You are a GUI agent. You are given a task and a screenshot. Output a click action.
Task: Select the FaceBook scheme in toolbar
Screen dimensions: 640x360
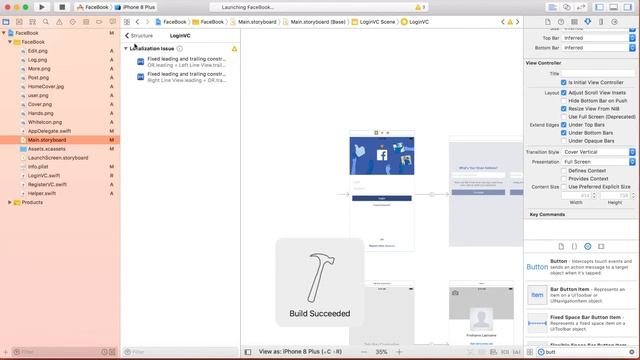tap(93, 7)
